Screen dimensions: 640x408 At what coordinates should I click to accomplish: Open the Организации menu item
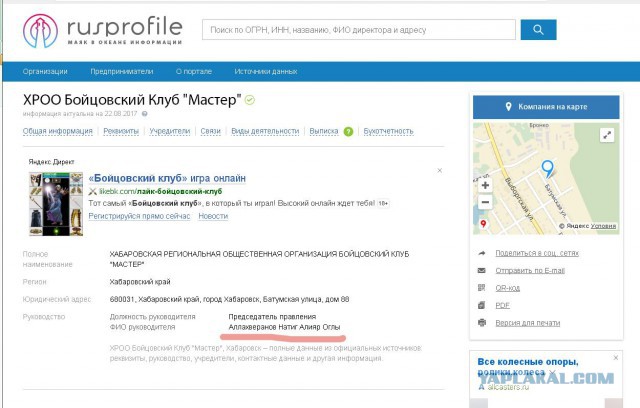(x=45, y=71)
